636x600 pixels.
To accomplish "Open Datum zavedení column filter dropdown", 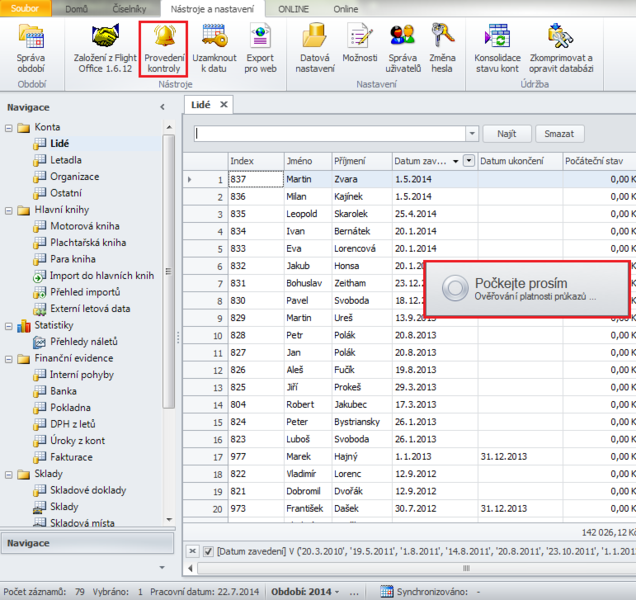I will 469,161.
